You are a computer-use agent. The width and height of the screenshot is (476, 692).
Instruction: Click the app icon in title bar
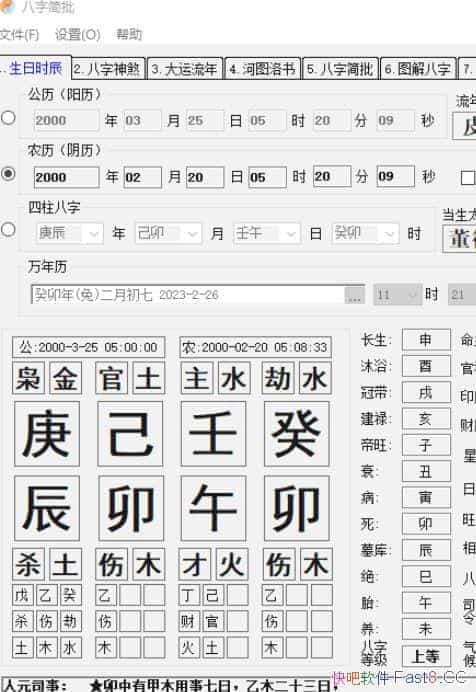coord(7,7)
